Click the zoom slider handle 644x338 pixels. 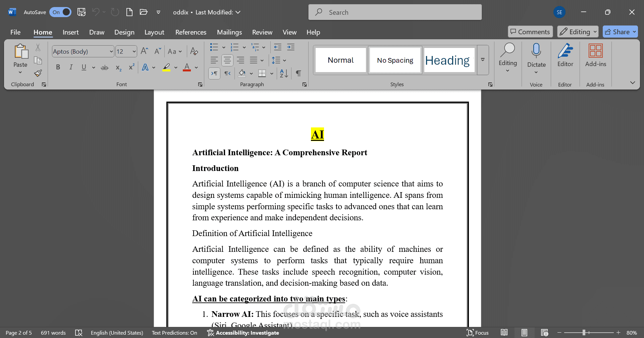click(x=584, y=332)
